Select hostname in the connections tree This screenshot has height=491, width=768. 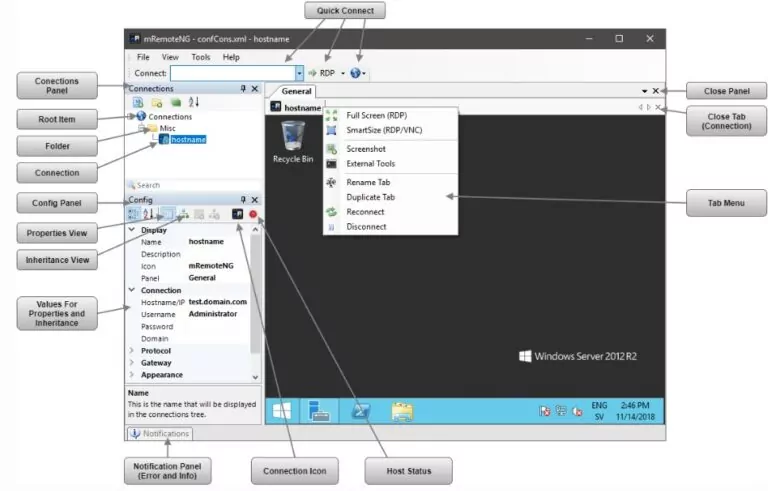click(x=188, y=140)
